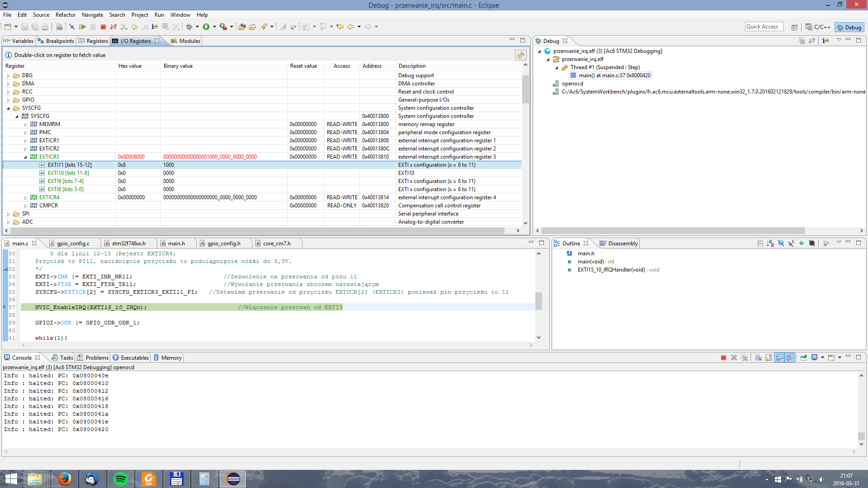Image resolution: width=868 pixels, height=488 pixels.
Task: Click the Skip All Breakpoints icon
Action: point(72,27)
